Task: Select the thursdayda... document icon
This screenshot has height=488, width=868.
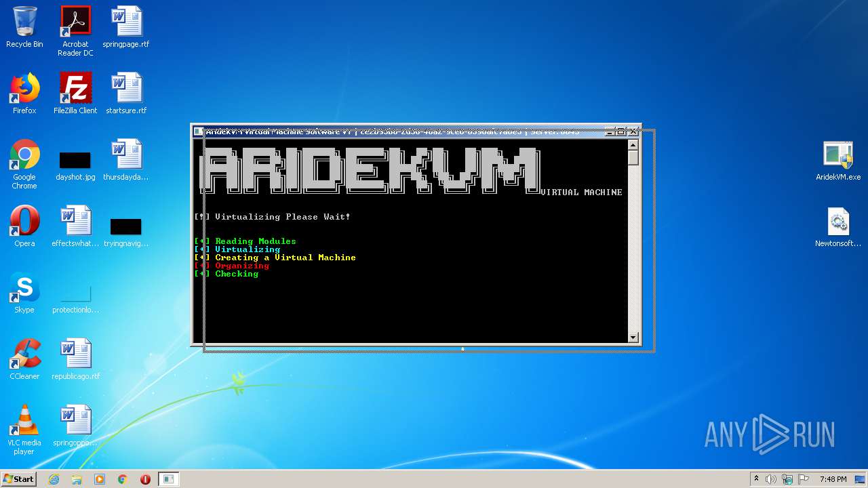Action: (x=126, y=160)
